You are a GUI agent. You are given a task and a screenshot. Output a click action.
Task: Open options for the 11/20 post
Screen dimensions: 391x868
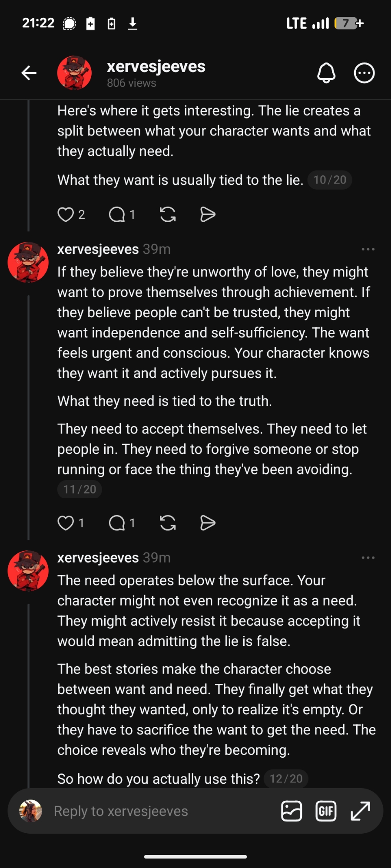(368, 249)
